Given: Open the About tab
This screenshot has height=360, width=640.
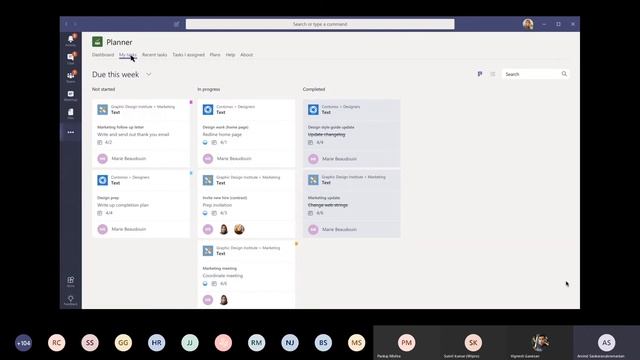Looking at the screenshot, I should pyautogui.click(x=247, y=55).
